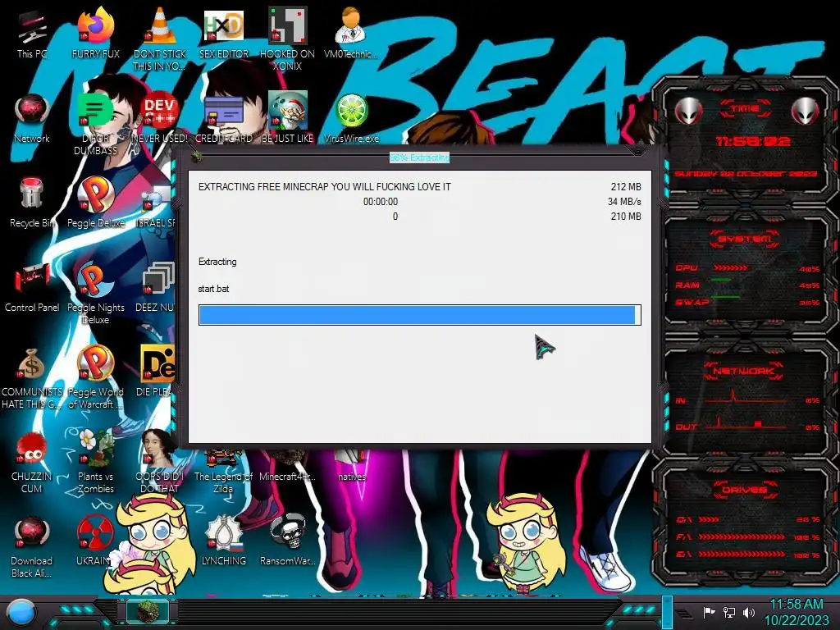Image resolution: width=840 pixels, height=630 pixels.
Task: Click the taskbar clock showing 11:58 AM
Action: [x=796, y=605]
